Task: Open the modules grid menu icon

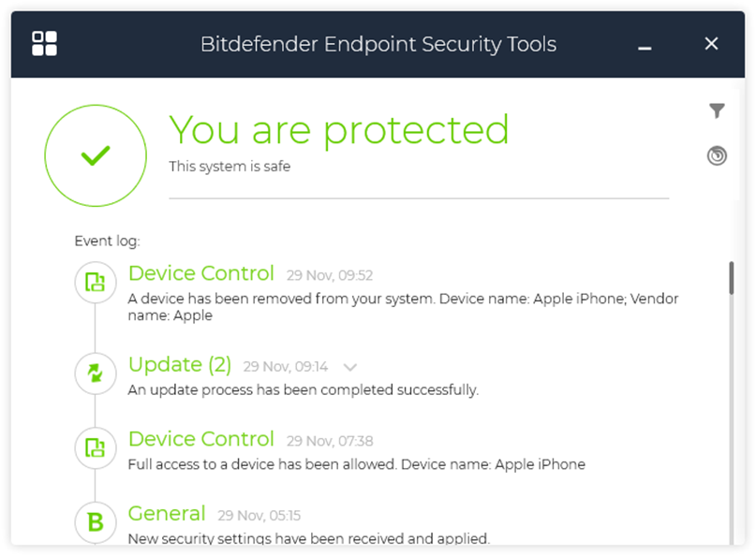Action: coord(44,43)
